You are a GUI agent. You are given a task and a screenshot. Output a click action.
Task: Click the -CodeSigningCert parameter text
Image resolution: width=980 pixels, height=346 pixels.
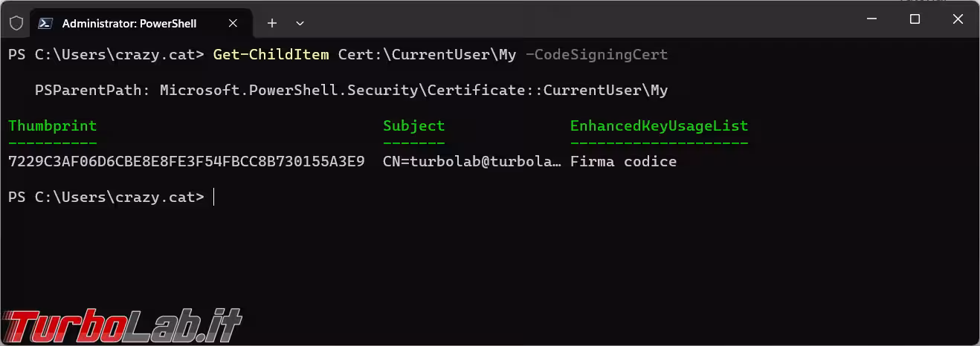pos(596,54)
